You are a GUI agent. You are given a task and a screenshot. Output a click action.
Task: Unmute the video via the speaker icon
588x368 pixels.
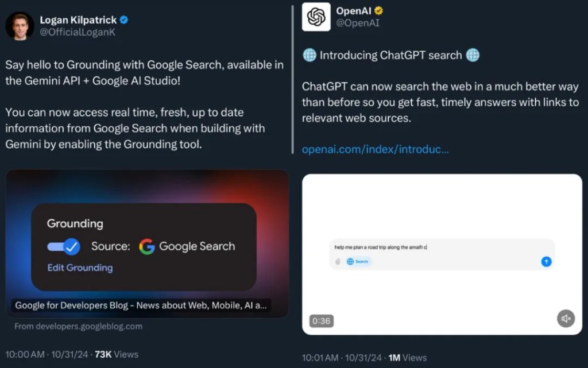[x=565, y=318]
